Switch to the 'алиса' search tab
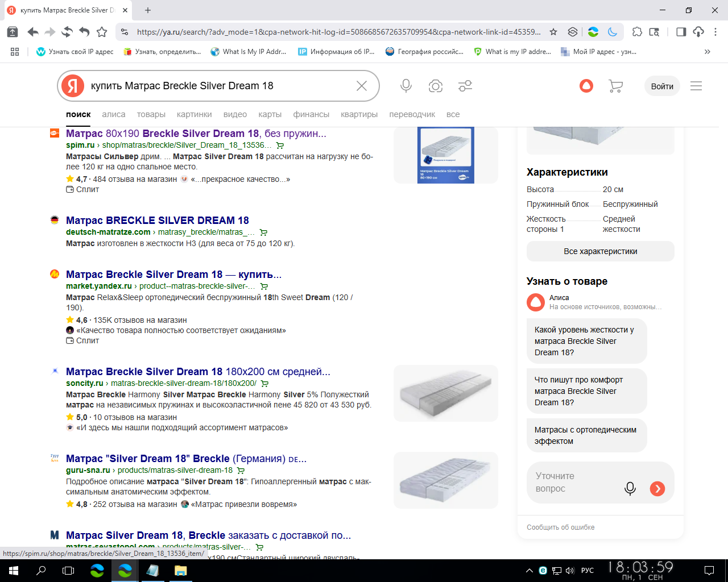728x582 pixels. 114,114
